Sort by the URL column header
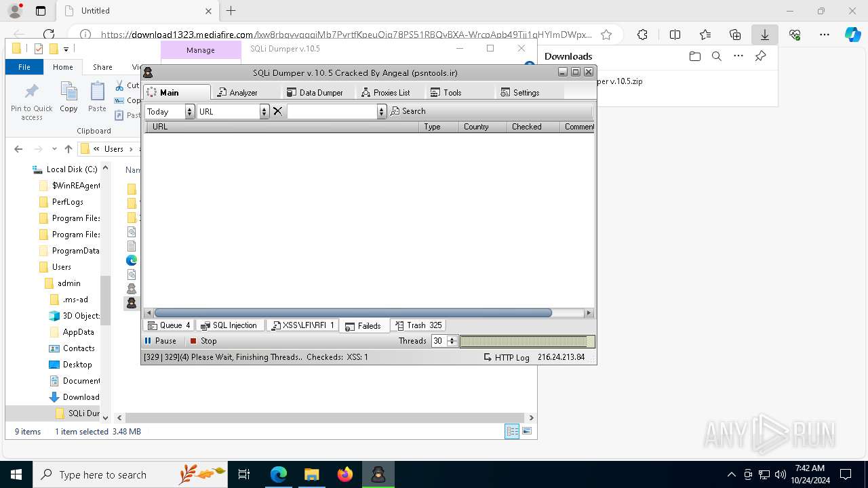This screenshot has height=488, width=868. coord(281,127)
